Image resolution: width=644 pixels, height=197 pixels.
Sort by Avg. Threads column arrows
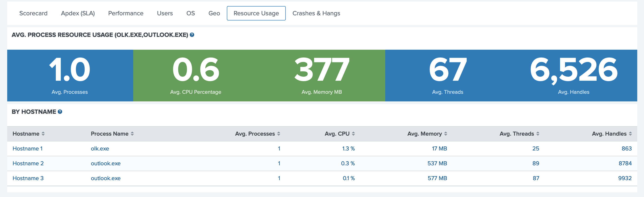click(x=538, y=134)
